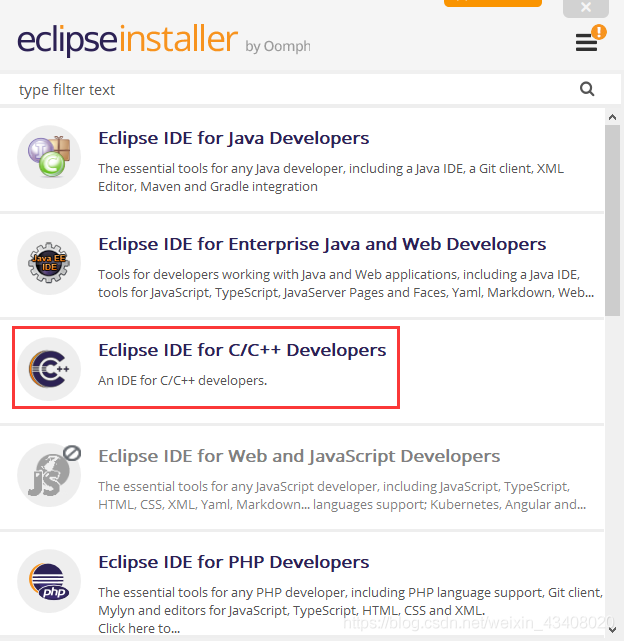
Task: Open the hamburger menu icon
Action: (586, 42)
